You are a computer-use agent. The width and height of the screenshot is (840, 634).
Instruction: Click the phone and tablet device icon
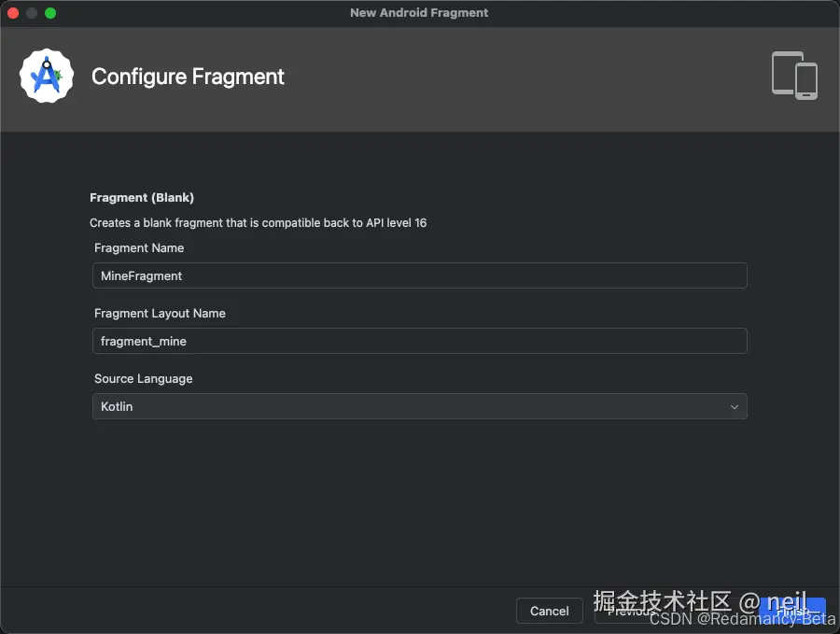pyautogui.click(x=794, y=76)
